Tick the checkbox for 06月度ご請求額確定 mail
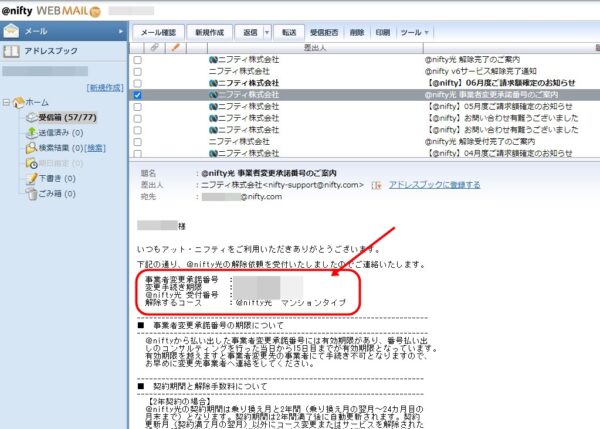 click(x=137, y=83)
